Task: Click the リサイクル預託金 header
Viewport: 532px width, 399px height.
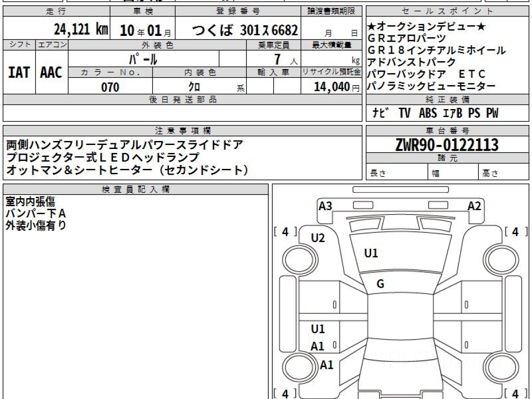Action: [x=332, y=72]
